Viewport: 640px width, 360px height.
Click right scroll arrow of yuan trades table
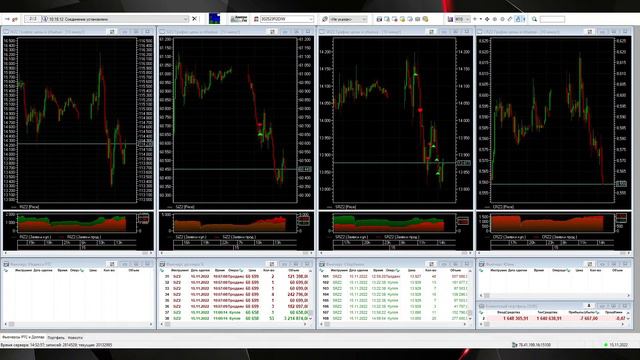[x=629, y=295]
